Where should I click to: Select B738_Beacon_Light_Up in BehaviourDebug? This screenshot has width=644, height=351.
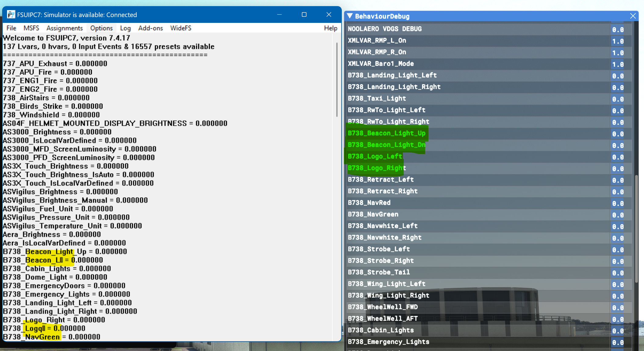[489, 133]
